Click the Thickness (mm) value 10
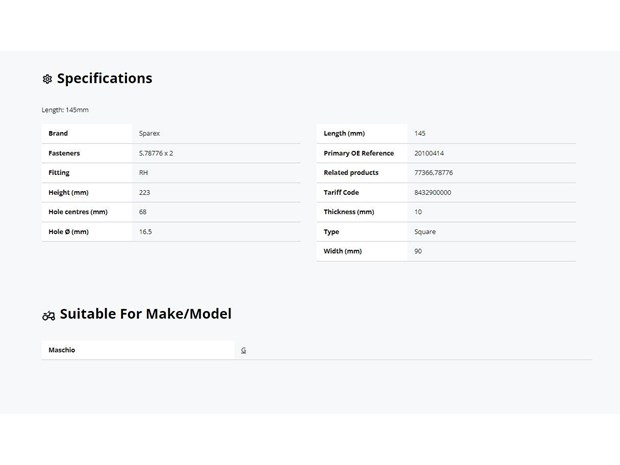620x465 pixels. [418, 212]
